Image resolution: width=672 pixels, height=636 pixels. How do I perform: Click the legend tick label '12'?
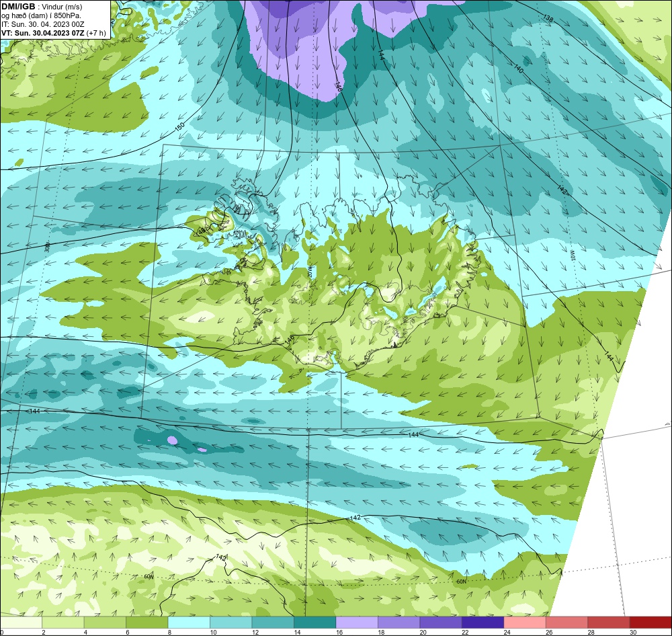click(x=255, y=632)
